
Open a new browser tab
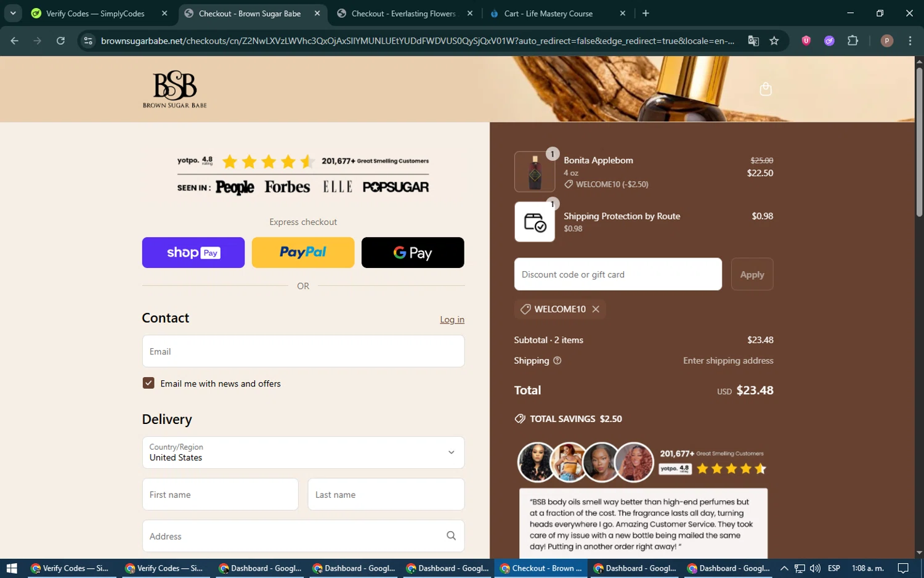click(x=646, y=13)
